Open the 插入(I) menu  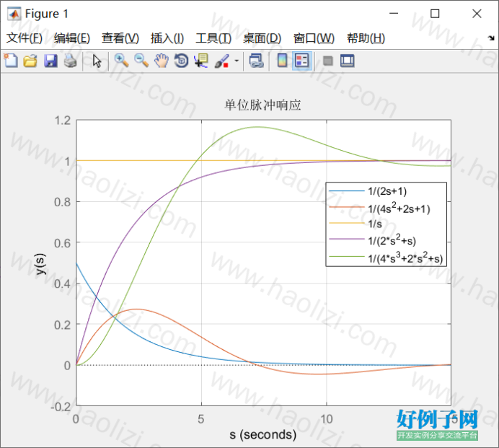tap(167, 38)
